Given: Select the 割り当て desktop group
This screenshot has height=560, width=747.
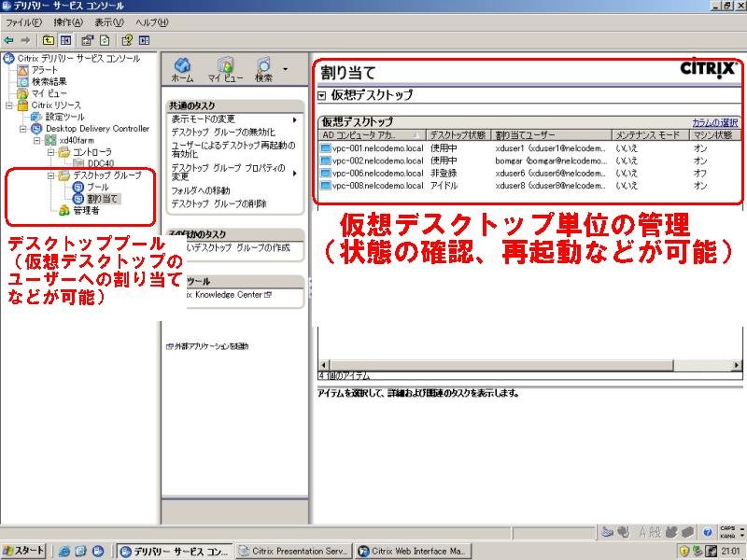Looking at the screenshot, I should [102, 199].
